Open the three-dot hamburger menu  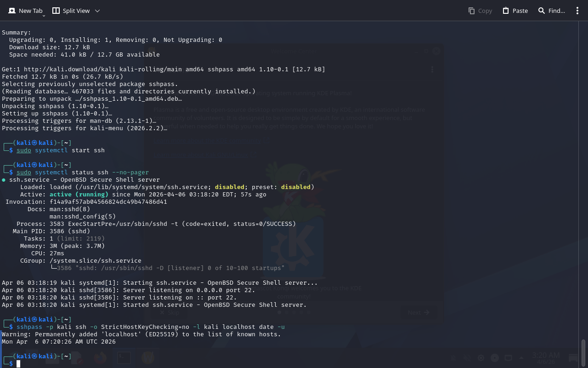tap(577, 11)
